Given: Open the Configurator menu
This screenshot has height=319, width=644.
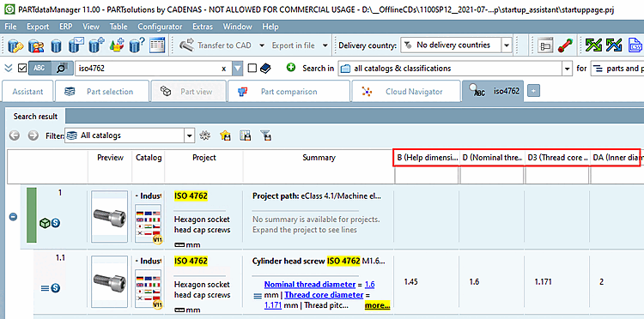Looking at the screenshot, I should [160, 27].
